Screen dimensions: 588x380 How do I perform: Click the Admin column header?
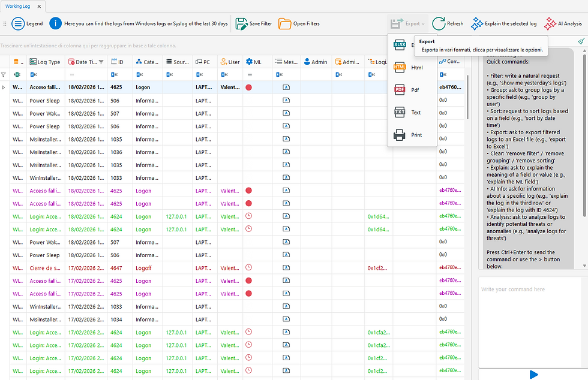pos(316,62)
